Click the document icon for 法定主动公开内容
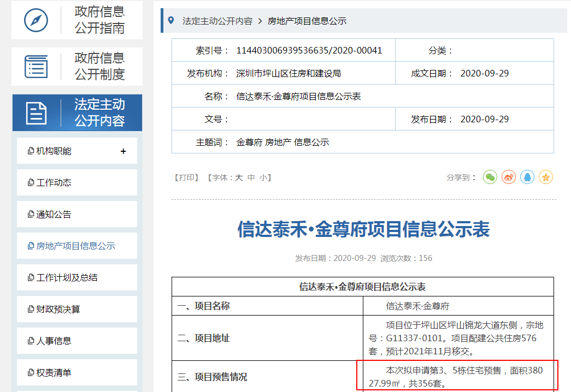The width and height of the screenshot is (571, 392). pos(37,113)
